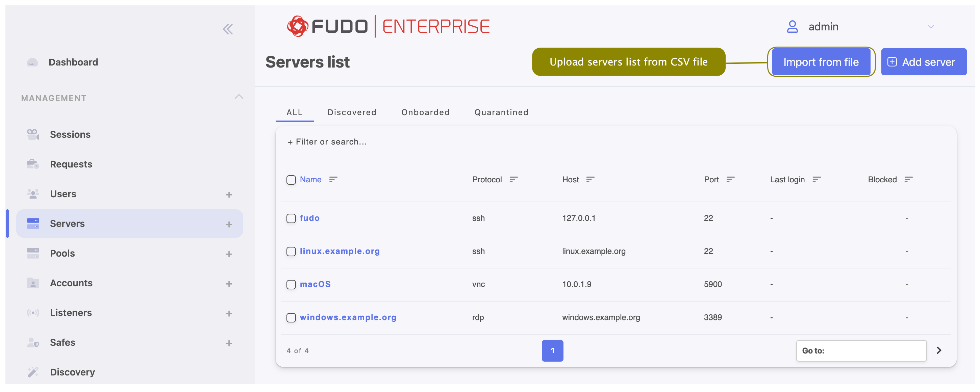This screenshot has height=392, width=980.
Task: Open Pools via its sidebar icon
Action: pyautogui.click(x=33, y=253)
